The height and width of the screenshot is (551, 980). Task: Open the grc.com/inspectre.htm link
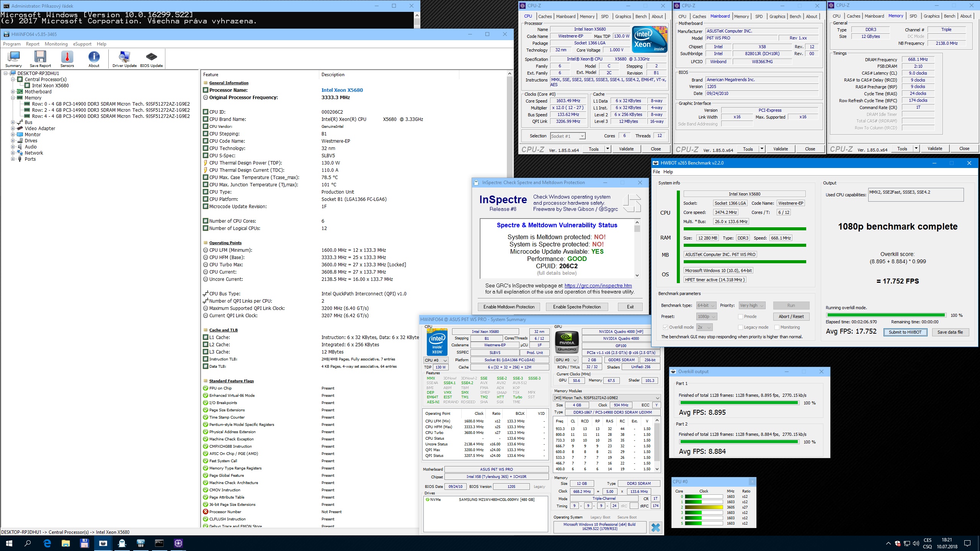click(x=598, y=285)
